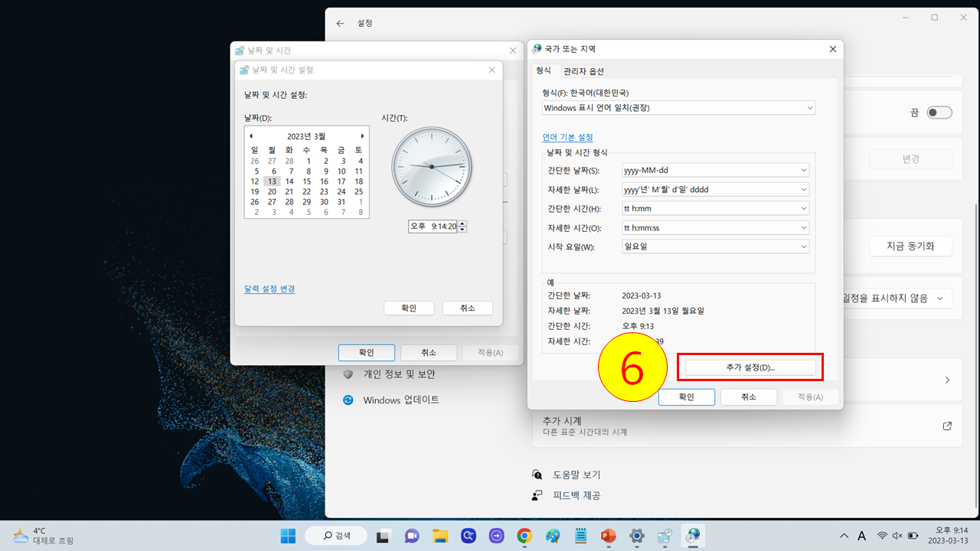Switch input language via the A indicator
The height and width of the screenshot is (551, 980).
[861, 536]
